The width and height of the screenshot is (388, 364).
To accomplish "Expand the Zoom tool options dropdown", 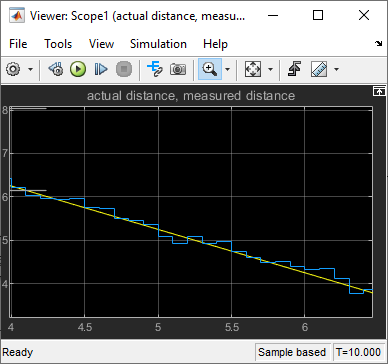I will point(228,69).
